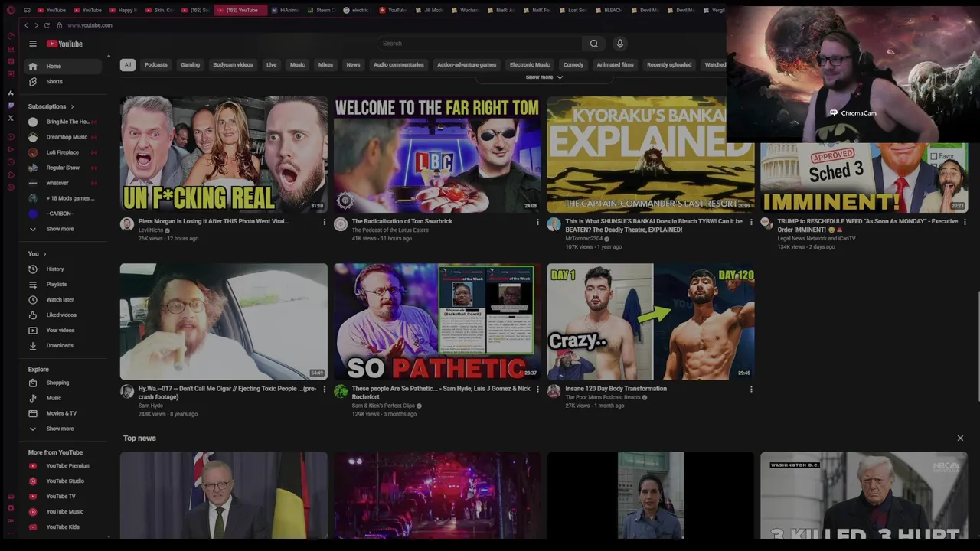Dismiss the Top news section
This screenshot has height=551, width=980.
tap(960, 439)
